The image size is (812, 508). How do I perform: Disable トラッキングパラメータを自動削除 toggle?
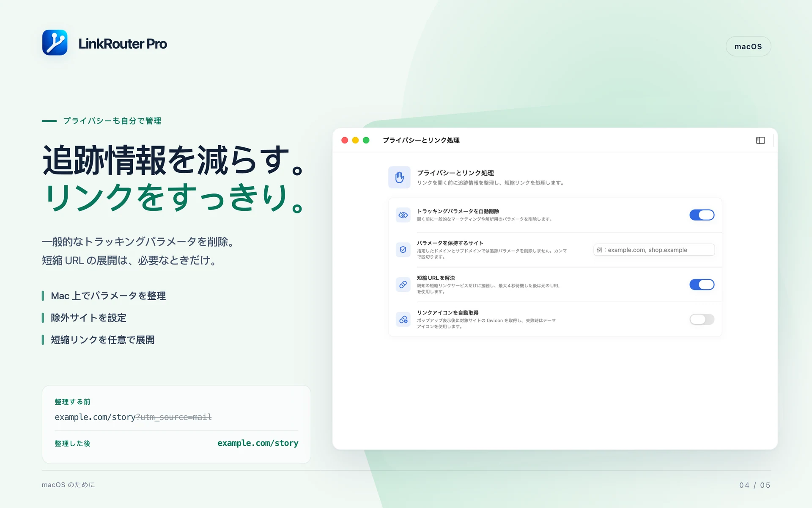tap(702, 215)
